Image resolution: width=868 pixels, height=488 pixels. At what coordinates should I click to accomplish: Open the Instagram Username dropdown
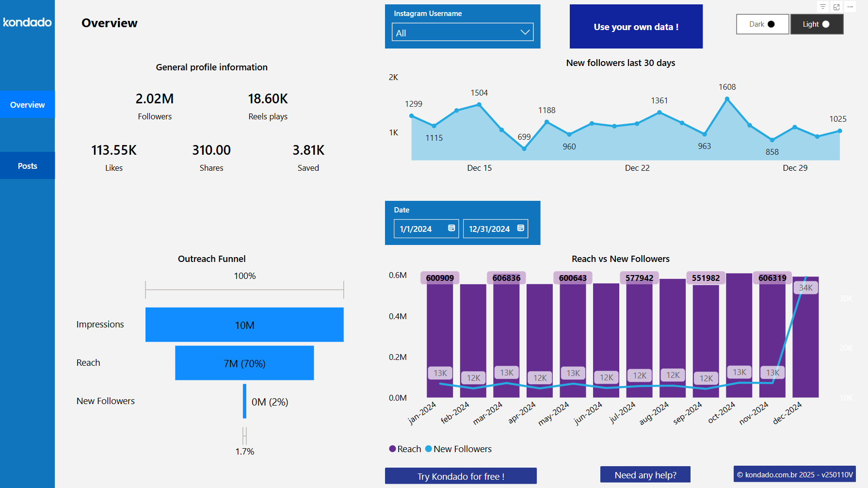pos(462,32)
